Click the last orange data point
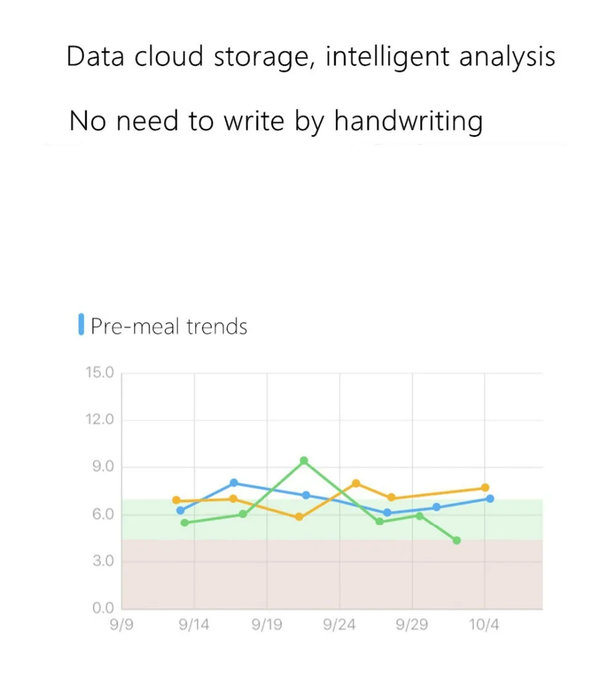The height and width of the screenshot is (686, 616). coord(485,488)
